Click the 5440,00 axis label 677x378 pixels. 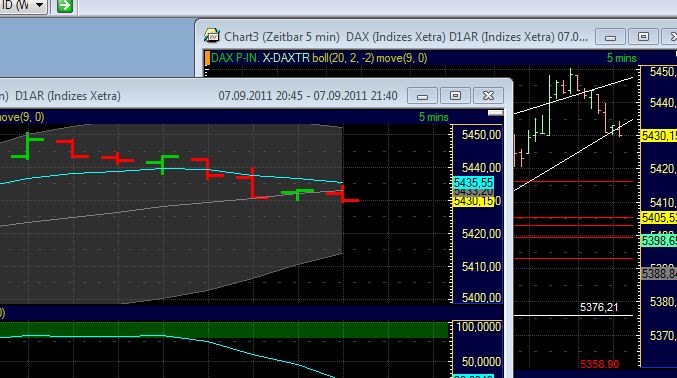[481, 168]
